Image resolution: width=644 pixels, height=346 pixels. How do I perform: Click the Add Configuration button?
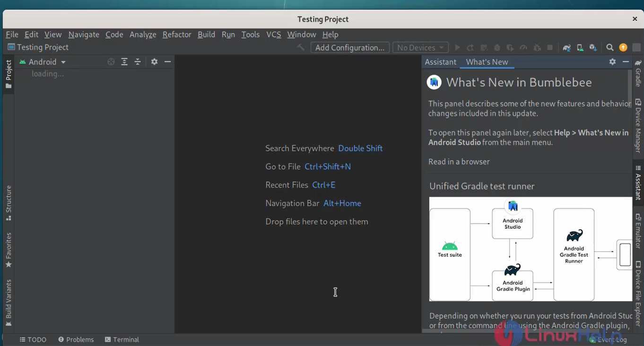(x=350, y=48)
